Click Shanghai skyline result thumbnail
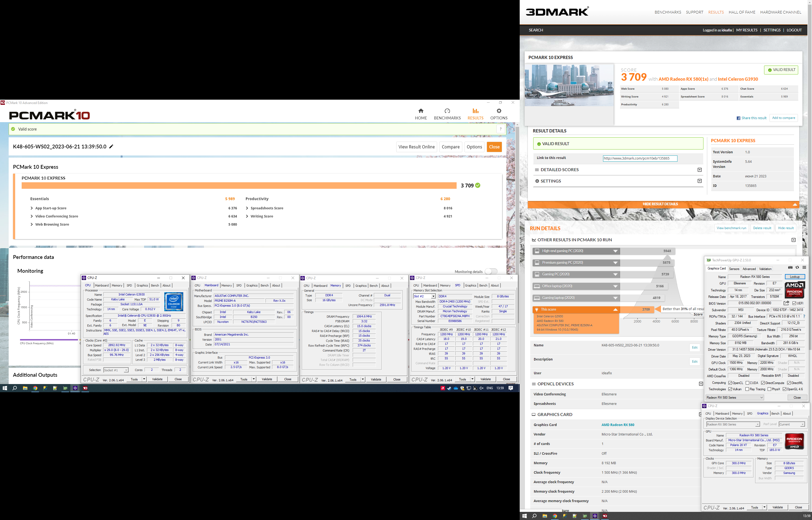This screenshot has width=812, height=520. click(569, 85)
